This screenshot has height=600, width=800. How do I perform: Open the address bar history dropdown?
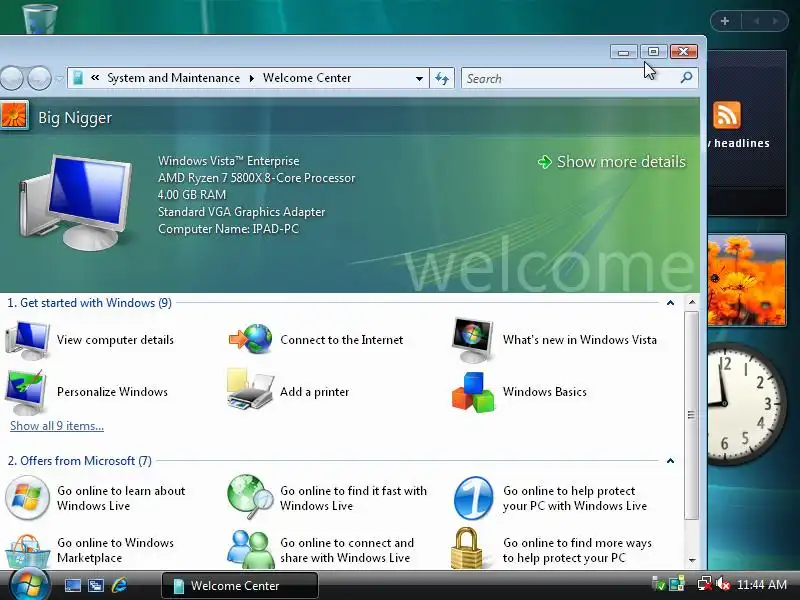click(419, 79)
